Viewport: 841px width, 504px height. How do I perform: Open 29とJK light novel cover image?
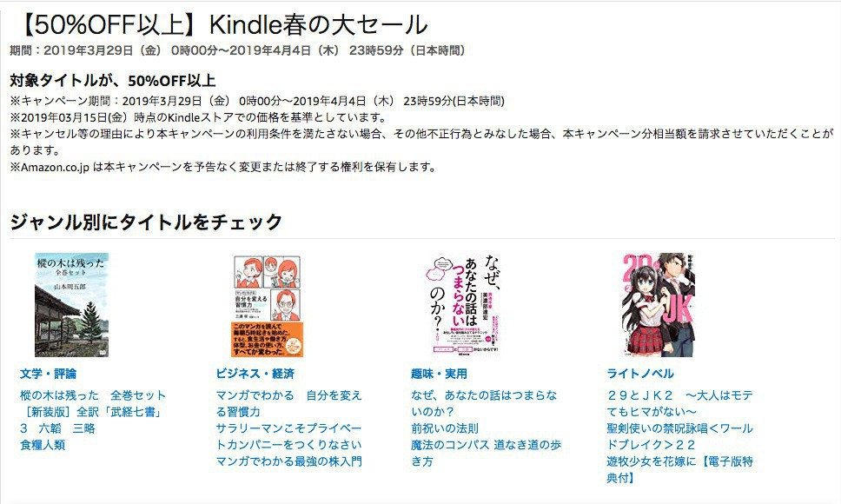pos(658,304)
